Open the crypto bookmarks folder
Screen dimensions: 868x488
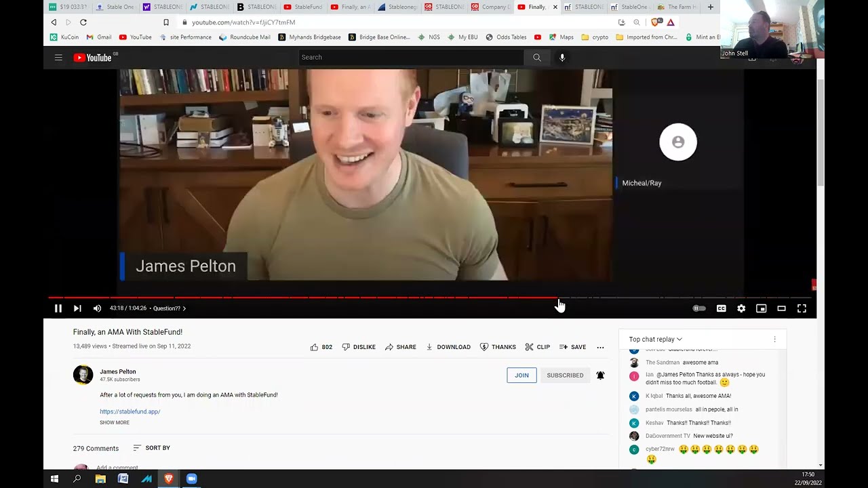click(x=595, y=37)
